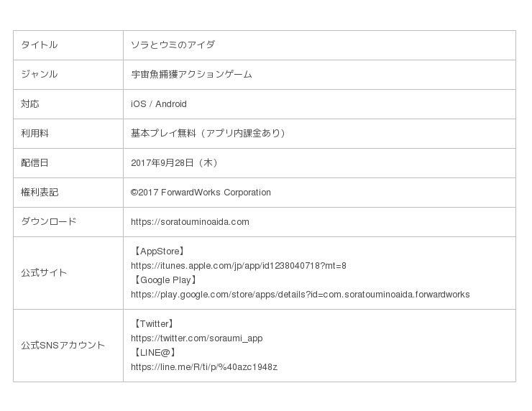
Task: Open the iTunes App Store URL
Action: [238, 266]
